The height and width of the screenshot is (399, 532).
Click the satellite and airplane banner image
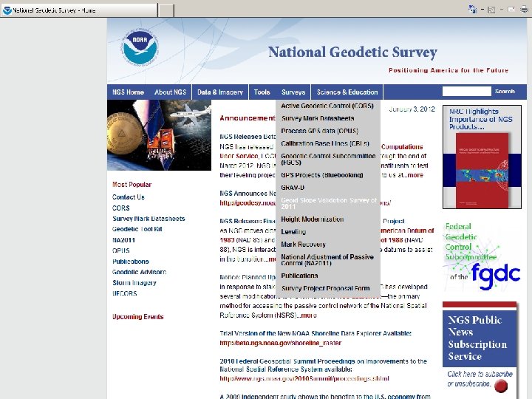(159, 135)
